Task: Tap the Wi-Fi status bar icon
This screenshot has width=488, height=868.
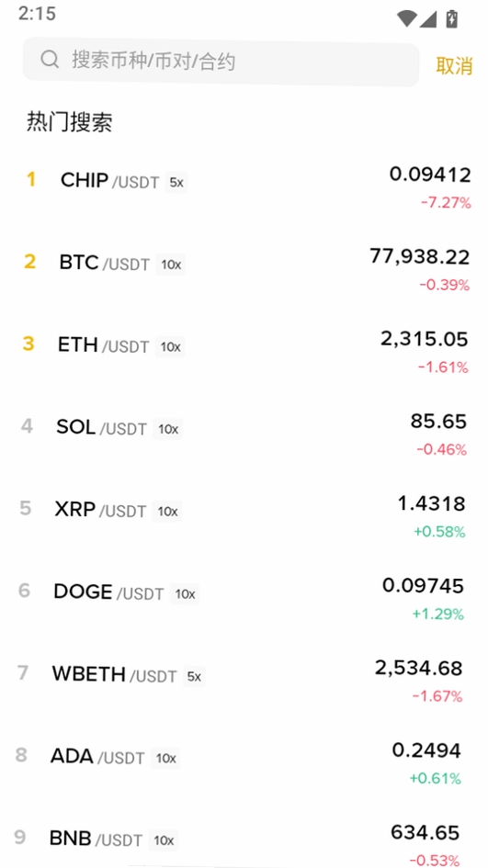Action: pos(406,18)
